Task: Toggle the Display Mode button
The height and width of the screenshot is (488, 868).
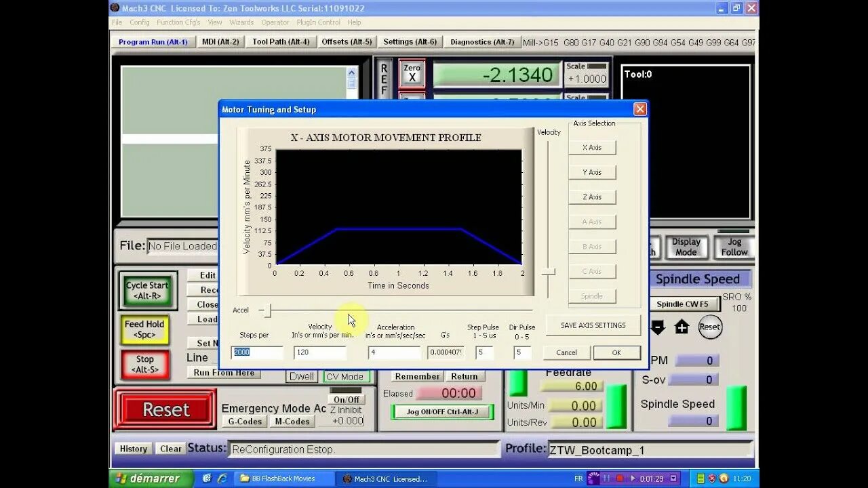Action: pyautogui.click(x=686, y=247)
